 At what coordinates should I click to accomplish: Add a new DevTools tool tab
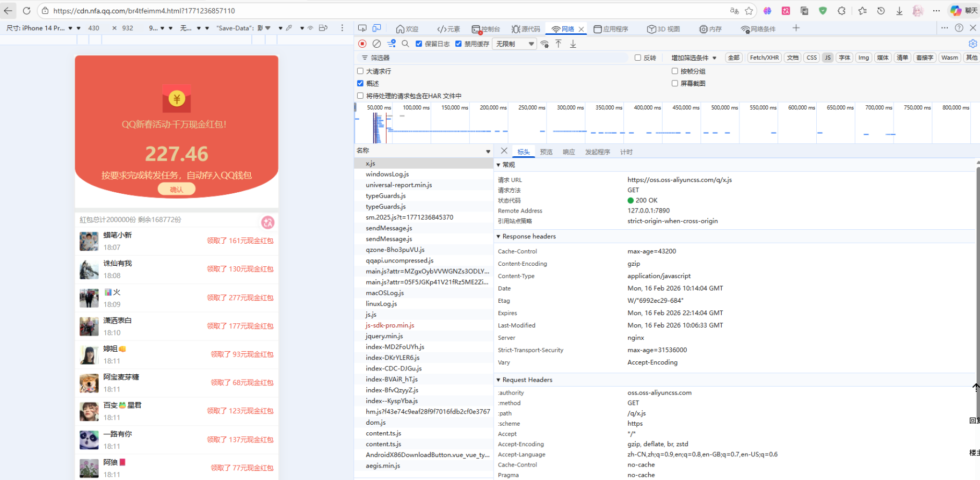coord(796,28)
